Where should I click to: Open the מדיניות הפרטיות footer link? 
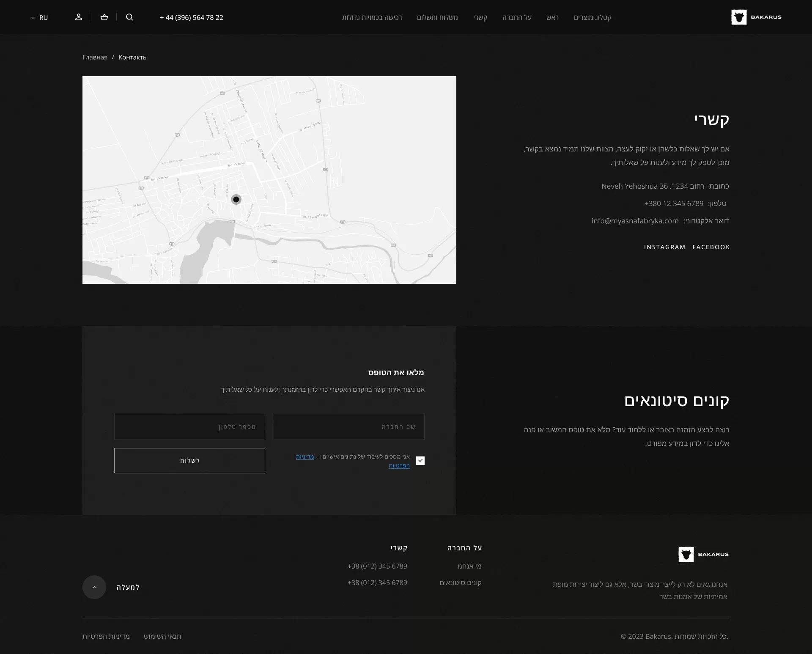point(105,636)
